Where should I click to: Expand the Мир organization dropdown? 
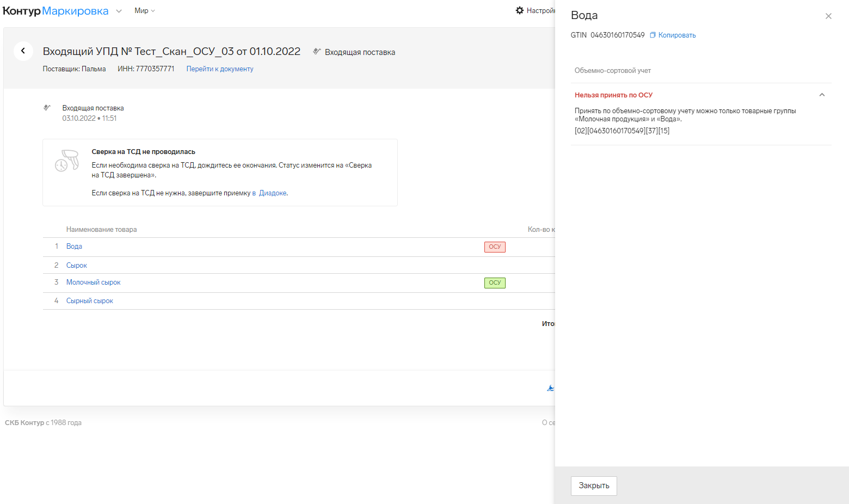click(145, 11)
